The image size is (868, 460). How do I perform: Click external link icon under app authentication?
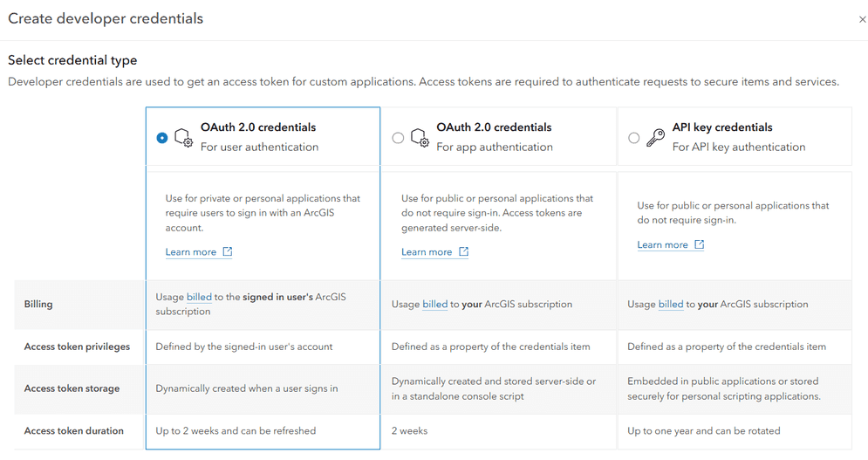(x=463, y=251)
